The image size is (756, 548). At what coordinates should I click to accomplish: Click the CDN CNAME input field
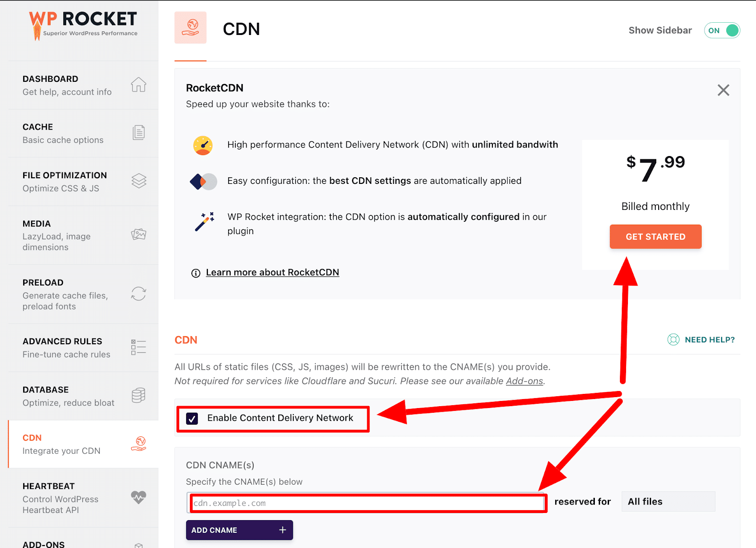click(367, 503)
